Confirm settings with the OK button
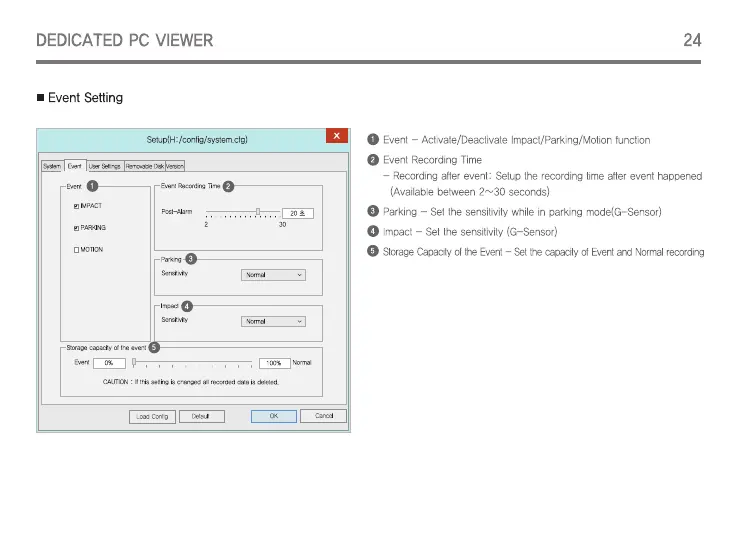The width and height of the screenshot is (737, 539). 274,416
